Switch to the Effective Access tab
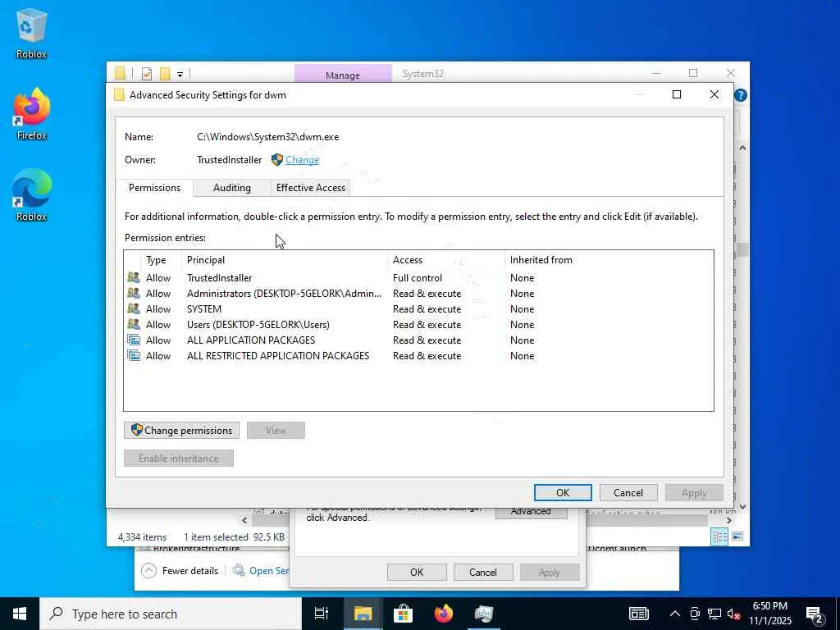 [x=311, y=188]
